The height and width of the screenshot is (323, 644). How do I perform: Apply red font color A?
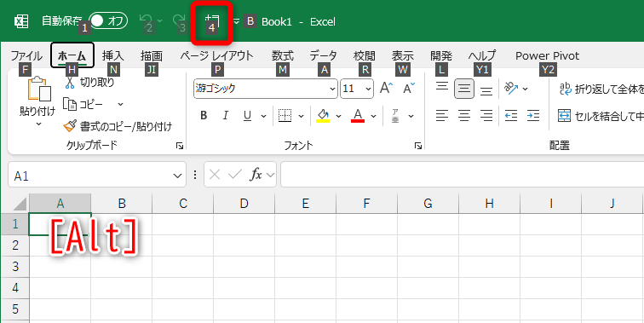click(x=358, y=116)
